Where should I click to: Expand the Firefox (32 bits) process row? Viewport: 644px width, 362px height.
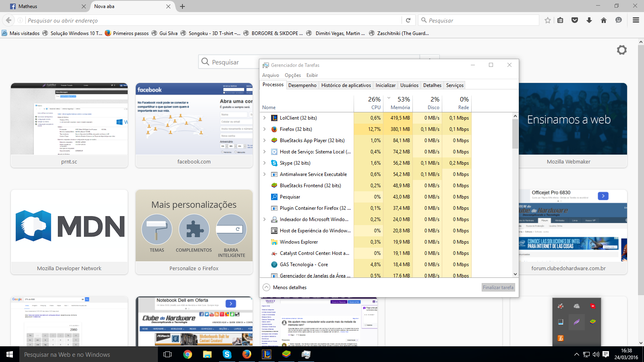[264, 129]
